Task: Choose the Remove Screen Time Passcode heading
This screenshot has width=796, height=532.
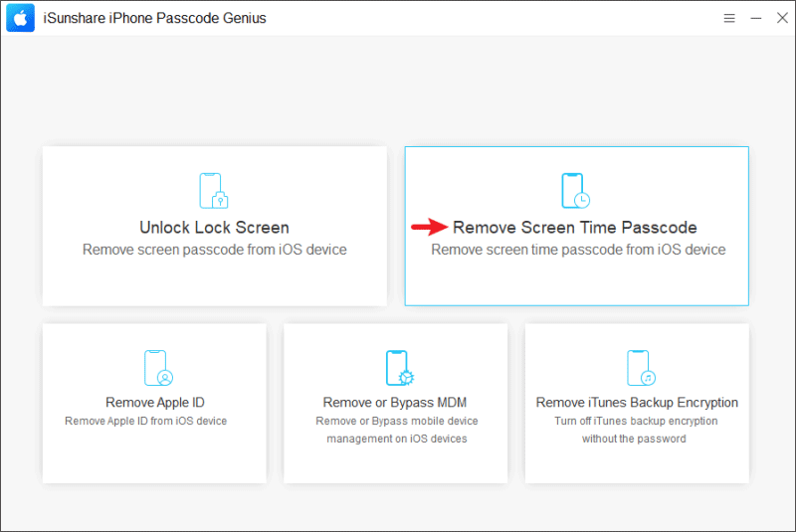Action: 575,227
